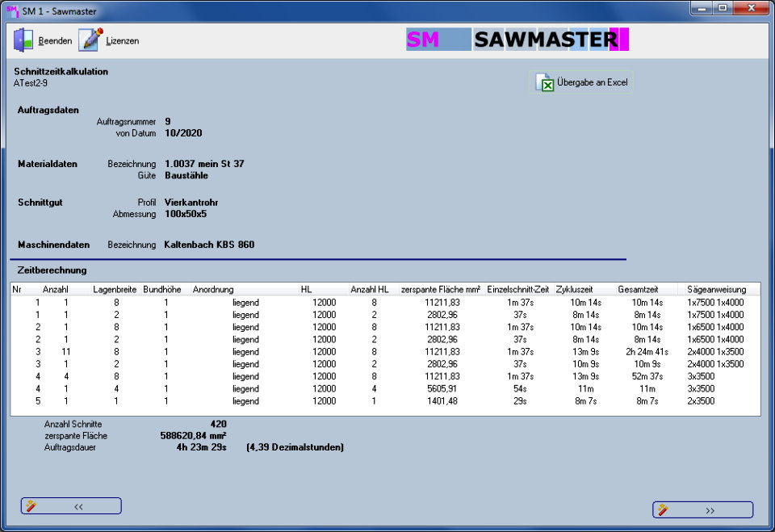Sort by the Anzahl column header
Viewport: 775px width, 532px height.
tap(56, 289)
